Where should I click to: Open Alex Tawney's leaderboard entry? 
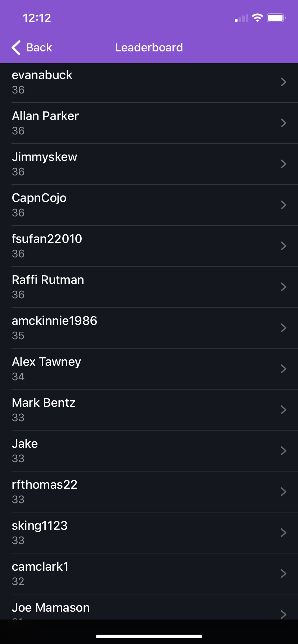click(46, 368)
